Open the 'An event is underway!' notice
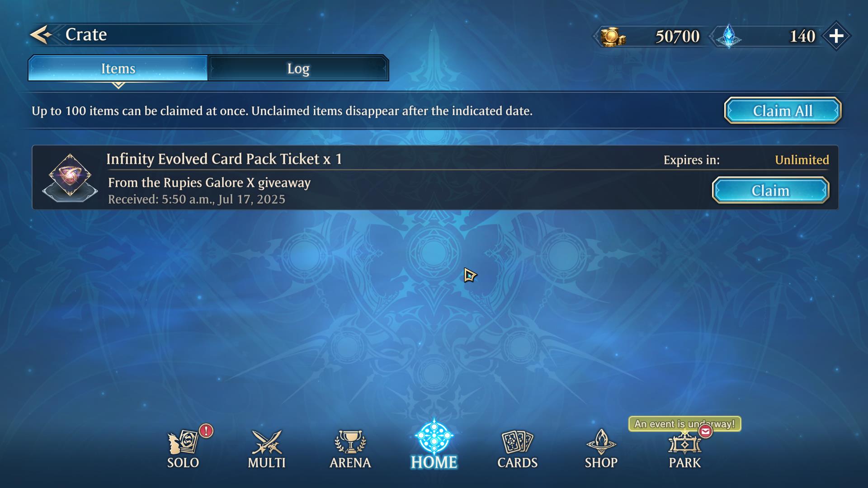868x488 pixels. (x=684, y=424)
